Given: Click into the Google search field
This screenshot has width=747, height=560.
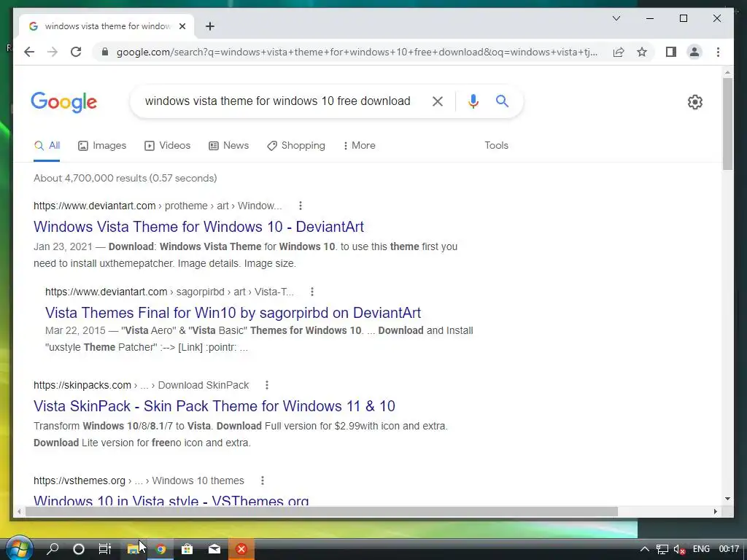Looking at the screenshot, I should click(x=278, y=101).
